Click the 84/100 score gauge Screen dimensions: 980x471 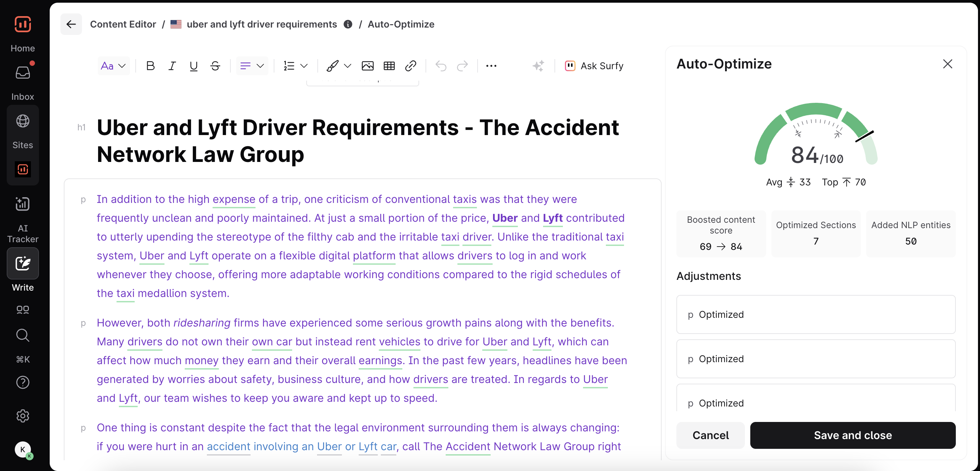[816, 134]
